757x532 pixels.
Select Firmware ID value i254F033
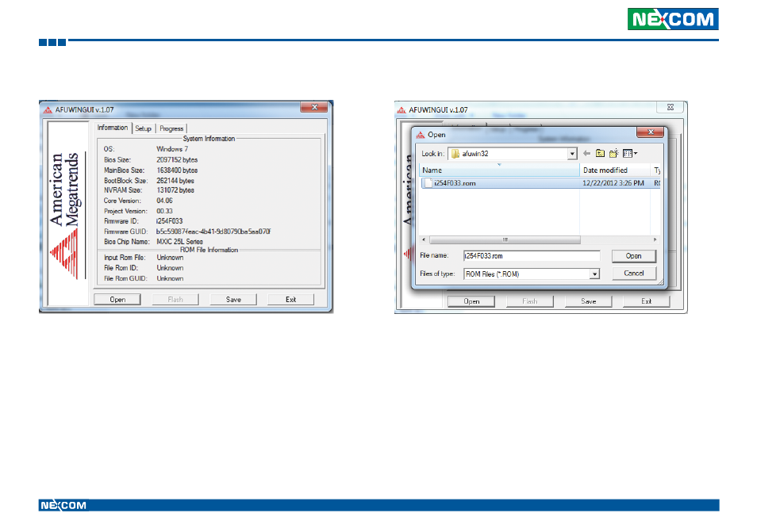click(170, 221)
